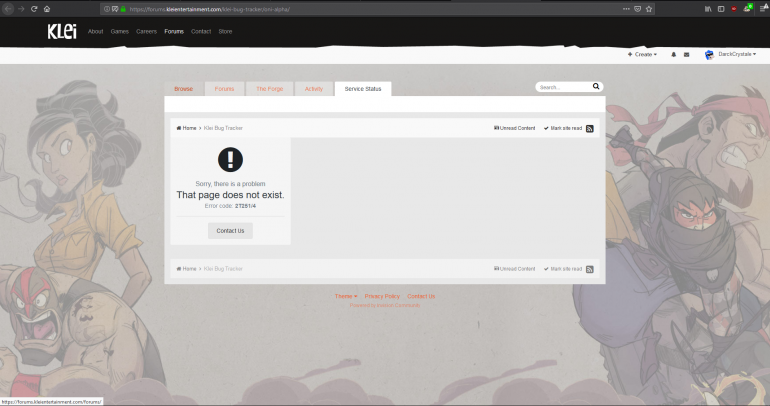Open the page actions three-dot menu
Viewport: 770px width, 406px height.
tap(626, 9)
